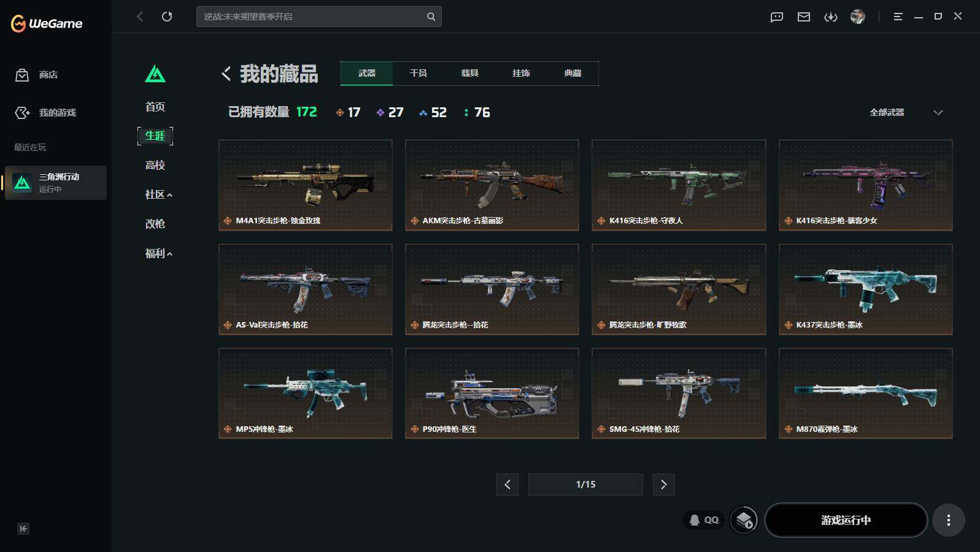Go back from 我的藏品 page
Viewport: 980px width, 552px height.
[x=226, y=74]
